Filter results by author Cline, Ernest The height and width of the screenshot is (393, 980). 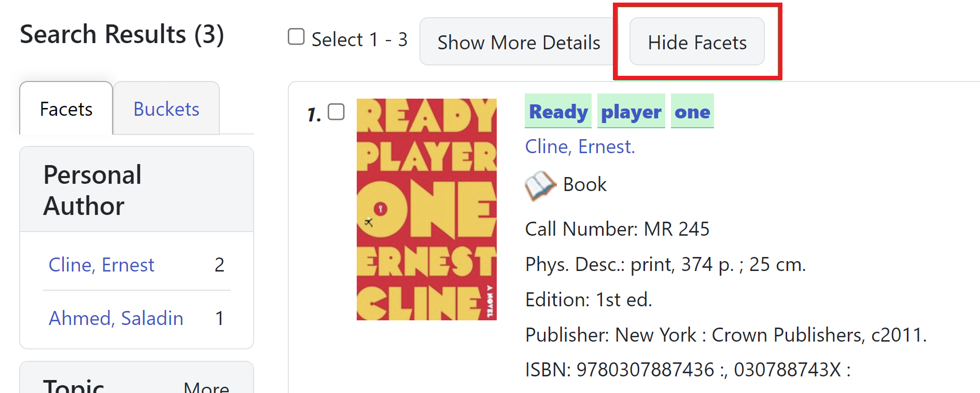[x=102, y=265]
